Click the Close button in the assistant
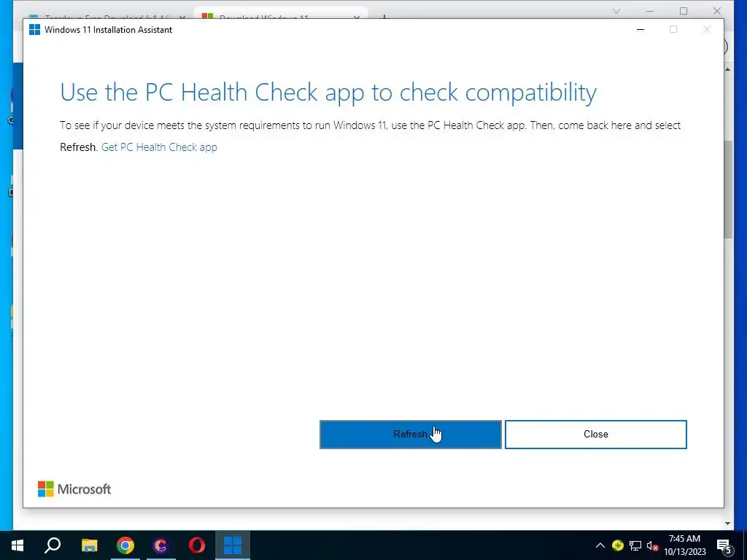The height and width of the screenshot is (560, 747). coord(595,435)
